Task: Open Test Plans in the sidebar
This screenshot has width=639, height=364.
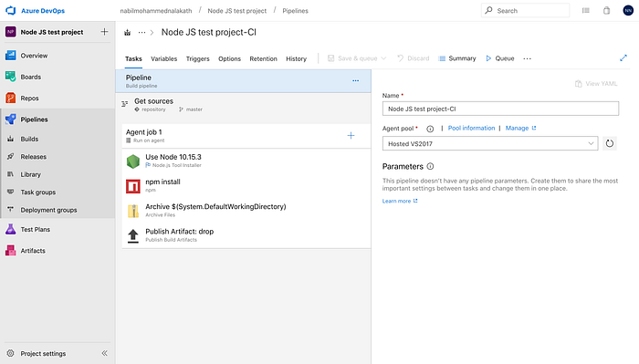Action: coord(35,229)
